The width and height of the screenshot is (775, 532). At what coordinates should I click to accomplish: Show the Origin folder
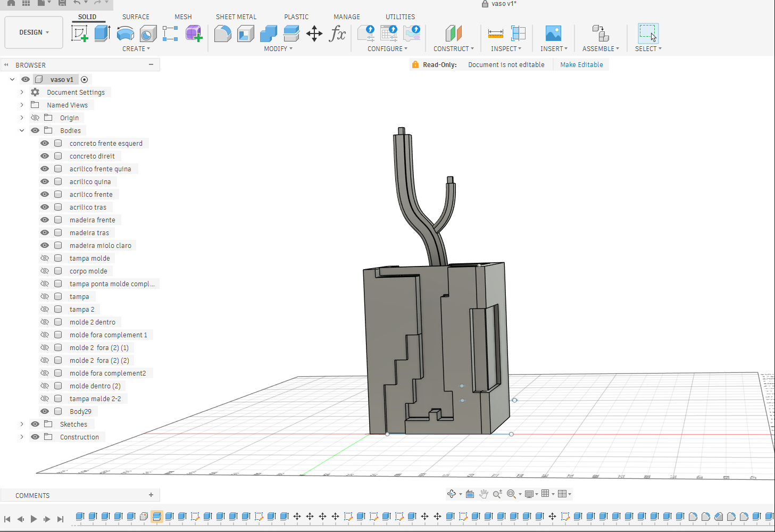35,118
